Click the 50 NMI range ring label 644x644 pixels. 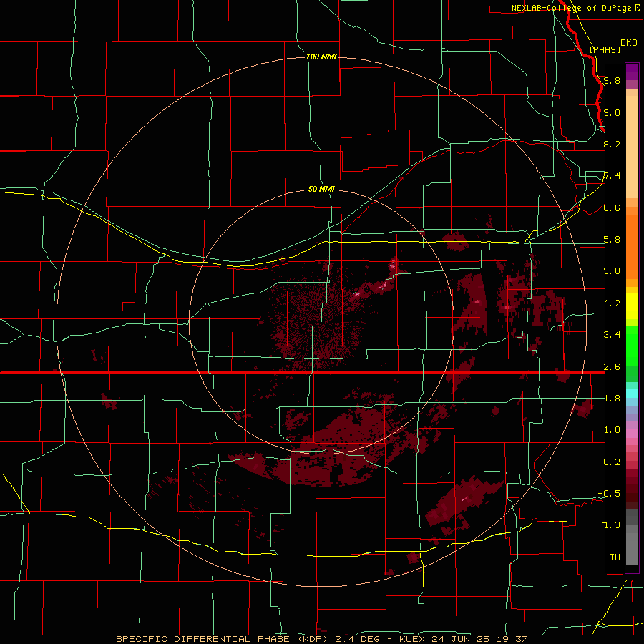tap(321, 189)
